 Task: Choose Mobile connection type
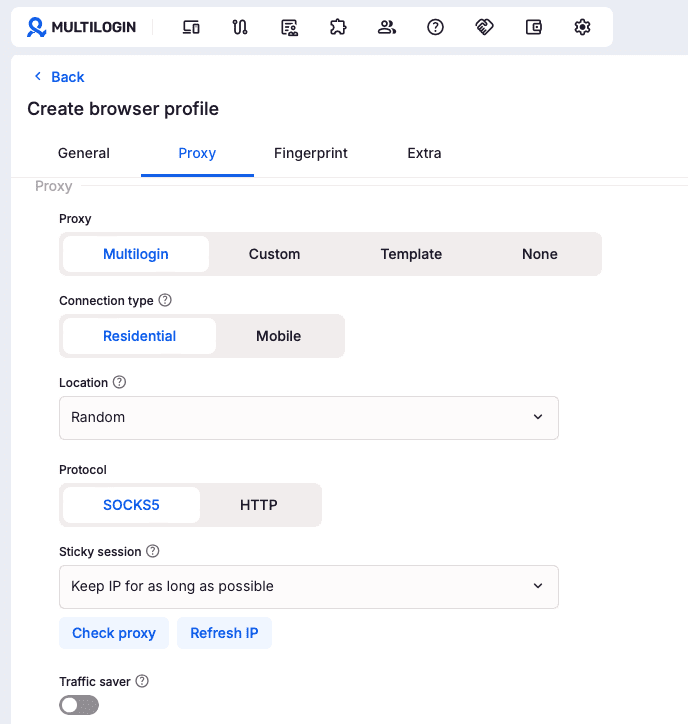coord(278,336)
